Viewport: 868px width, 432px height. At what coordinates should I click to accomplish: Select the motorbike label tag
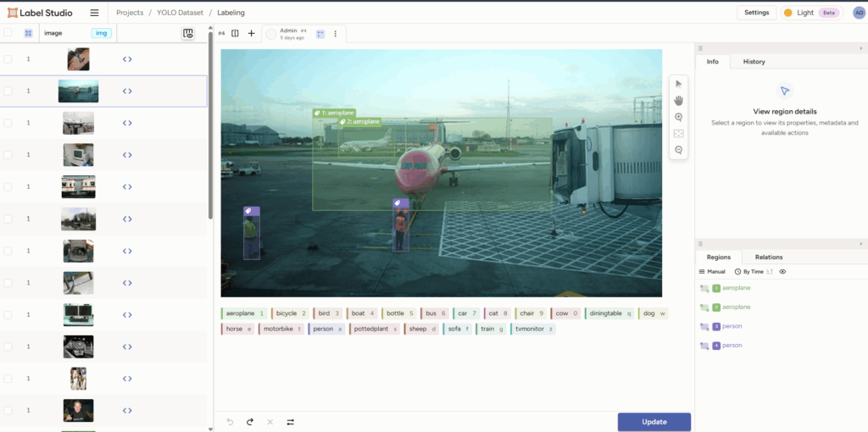[281, 330]
